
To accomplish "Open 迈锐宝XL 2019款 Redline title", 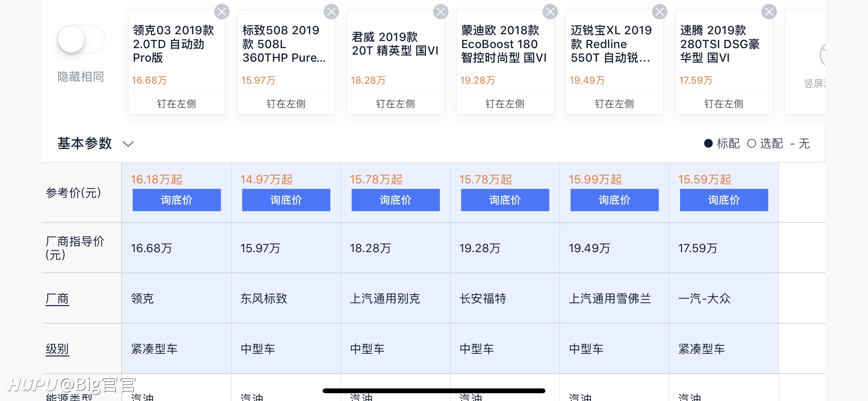I will coord(611,44).
